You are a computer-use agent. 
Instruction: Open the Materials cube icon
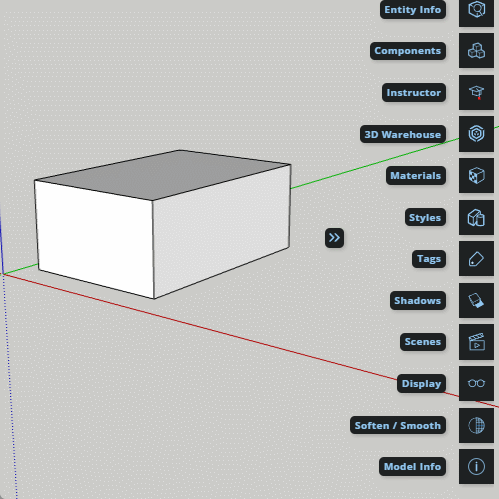(x=476, y=176)
